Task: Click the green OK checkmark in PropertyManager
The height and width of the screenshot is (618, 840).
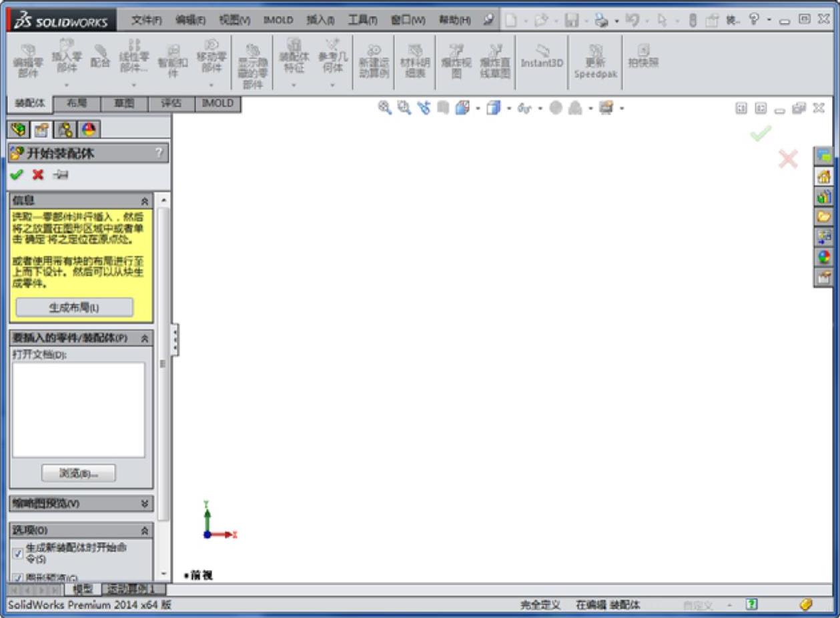Action: [17, 175]
